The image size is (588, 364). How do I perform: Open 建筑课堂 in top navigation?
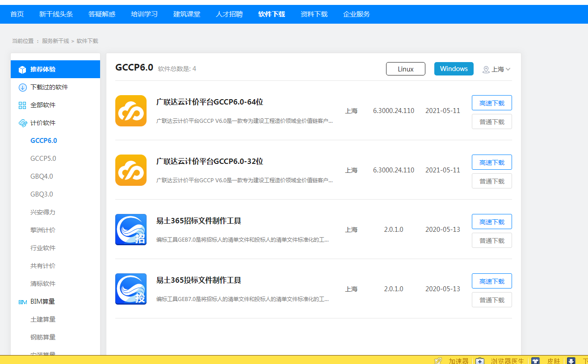pyautogui.click(x=187, y=14)
